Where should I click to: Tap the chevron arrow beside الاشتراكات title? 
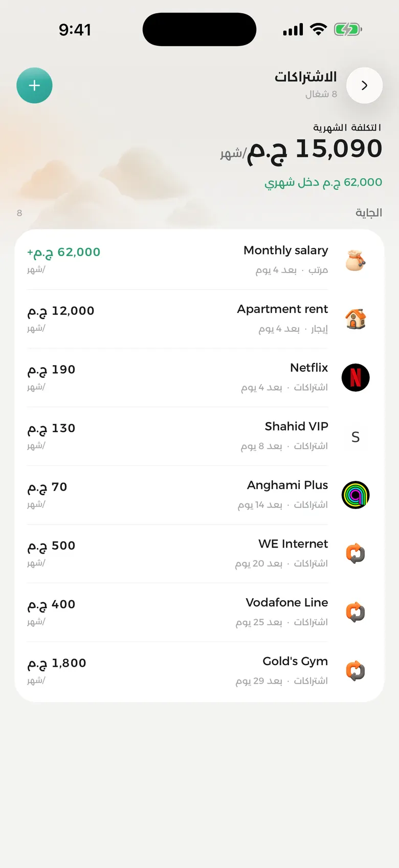pos(364,86)
